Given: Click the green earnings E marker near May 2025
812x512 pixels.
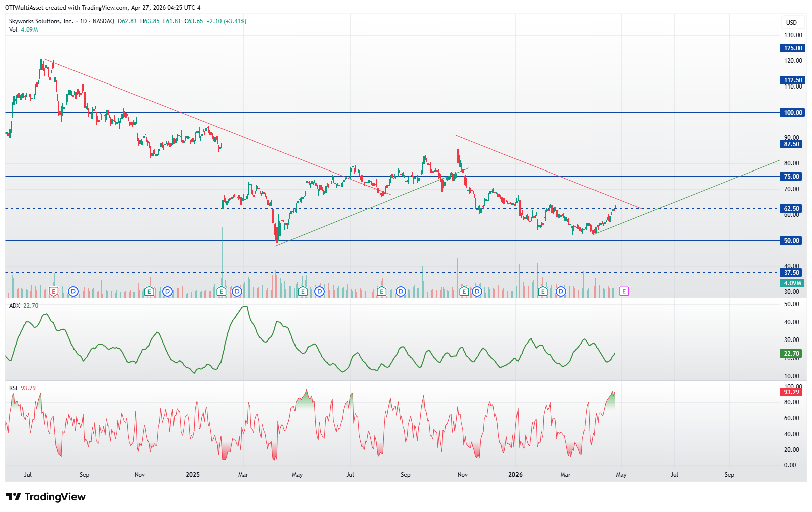Looking at the screenshot, I should (303, 291).
